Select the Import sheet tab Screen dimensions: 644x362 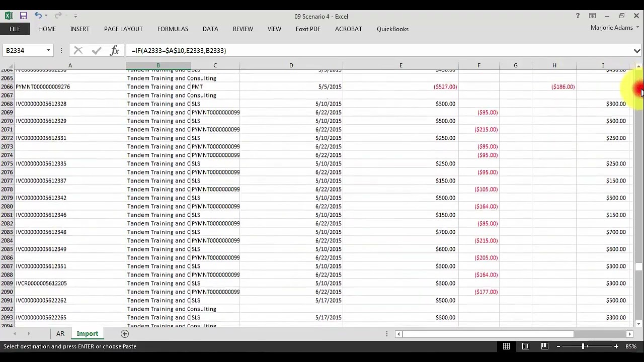click(88, 334)
